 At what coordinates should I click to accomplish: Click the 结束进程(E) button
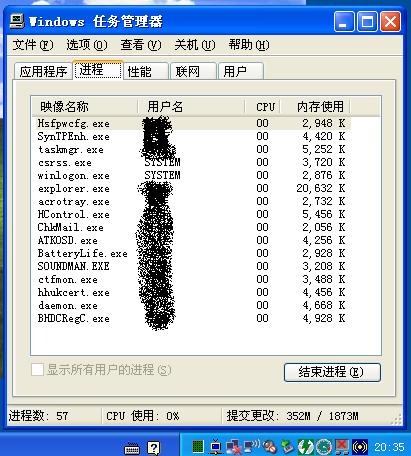[332, 372]
